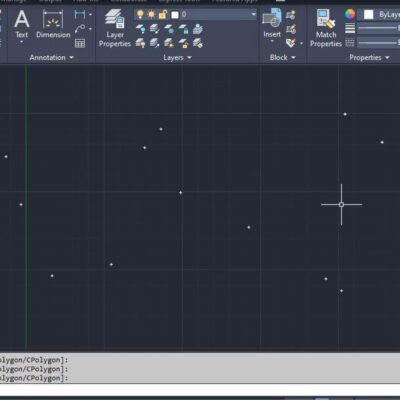Click the Create Block icon

tap(291, 15)
